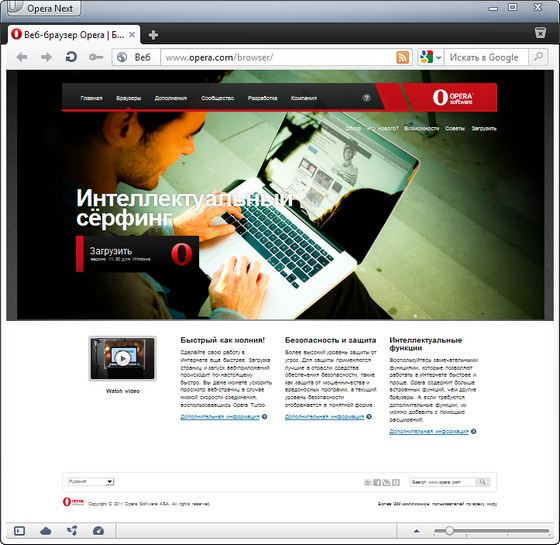This screenshot has width=560, height=545.
Task: Add a new tab with plus icon
Action: click(153, 35)
